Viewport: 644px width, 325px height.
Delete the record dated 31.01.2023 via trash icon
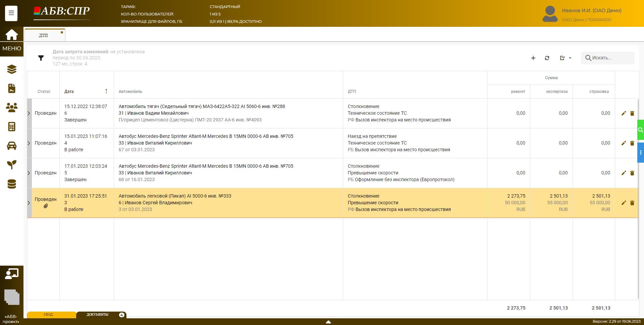click(632, 203)
